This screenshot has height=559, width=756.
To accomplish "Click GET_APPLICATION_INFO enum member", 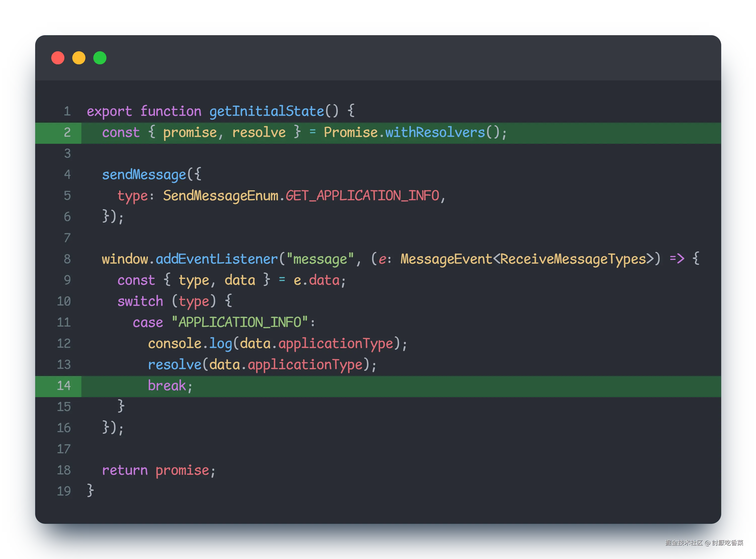I will (x=362, y=196).
